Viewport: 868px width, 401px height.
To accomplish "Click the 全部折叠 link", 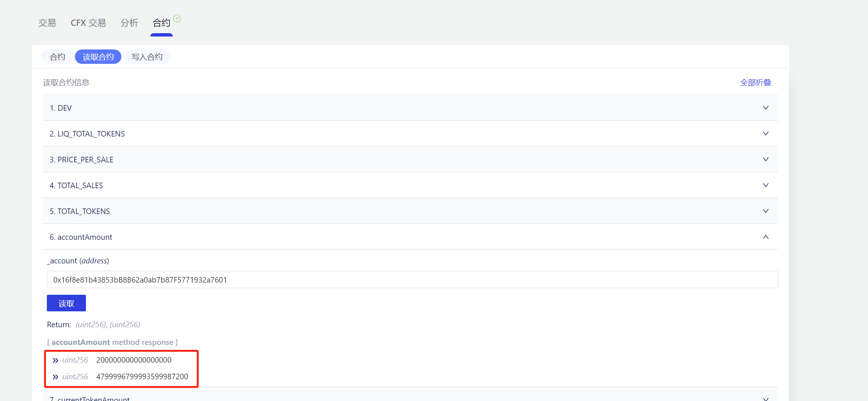I will [x=755, y=83].
